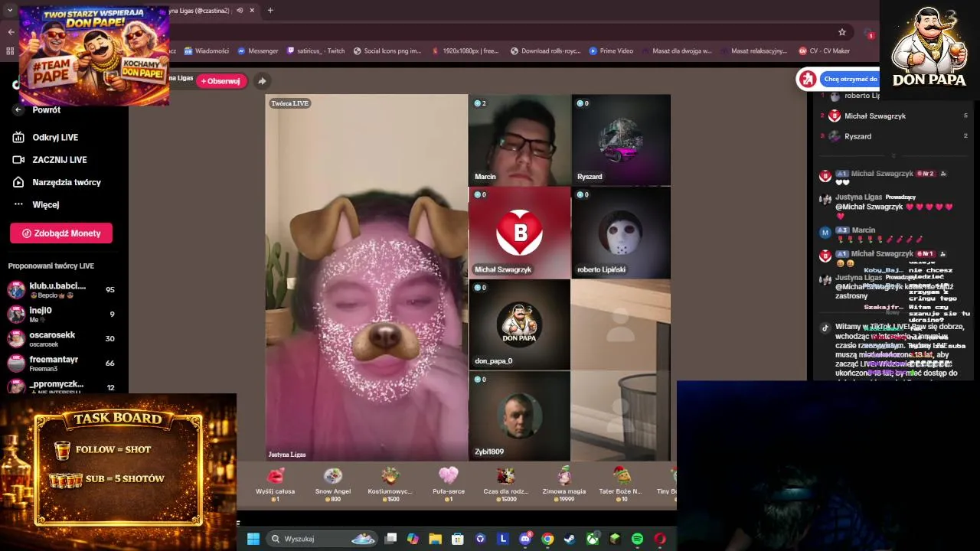
Task: Open Steam from the taskbar
Action: click(x=570, y=539)
